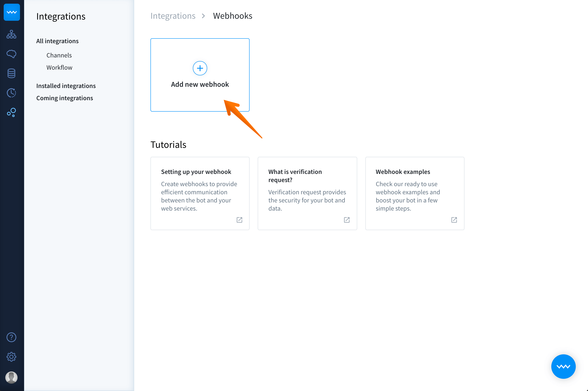Open the Stories tree-diagram sidebar icon

[x=11, y=34]
